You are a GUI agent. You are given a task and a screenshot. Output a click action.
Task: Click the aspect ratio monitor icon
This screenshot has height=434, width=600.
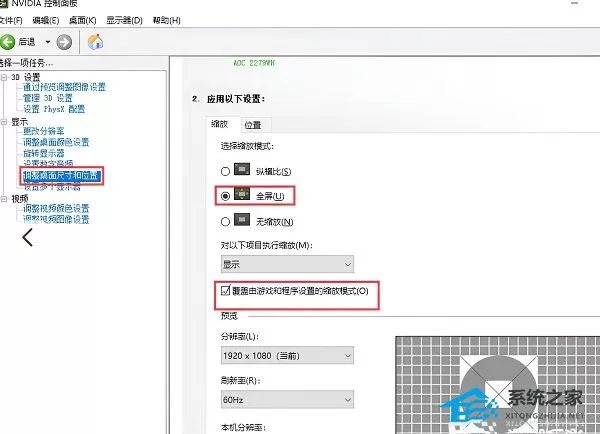[242, 169]
